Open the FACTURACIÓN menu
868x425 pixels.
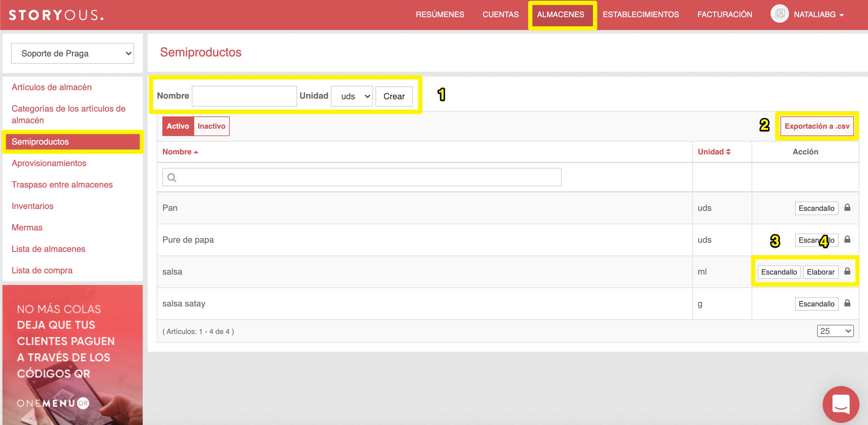(x=724, y=15)
